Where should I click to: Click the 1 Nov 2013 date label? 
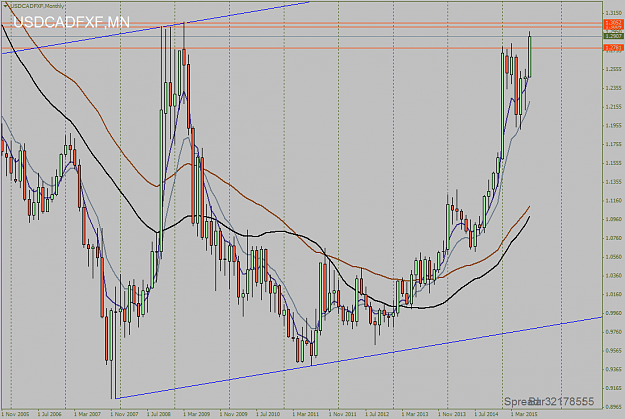tap(452, 414)
